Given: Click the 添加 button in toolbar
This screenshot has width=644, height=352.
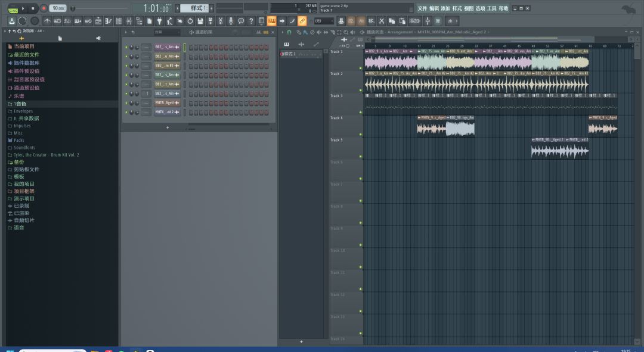Looking at the screenshot, I should 414,21.
